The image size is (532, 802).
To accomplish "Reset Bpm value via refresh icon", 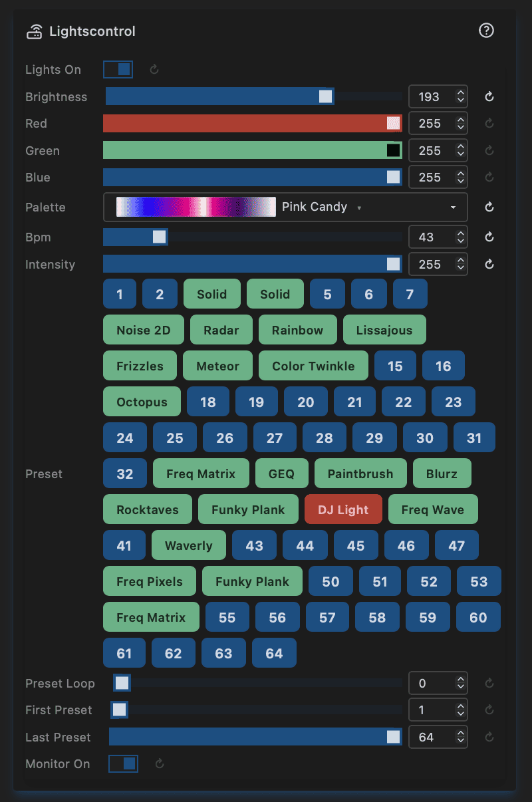I will (489, 237).
